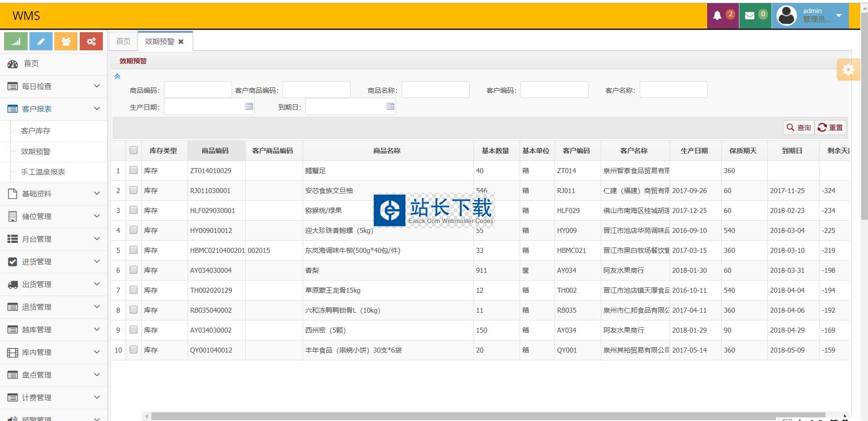The image size is (868, 421).
Task: Click the 查询 search button
Action: 798,128
